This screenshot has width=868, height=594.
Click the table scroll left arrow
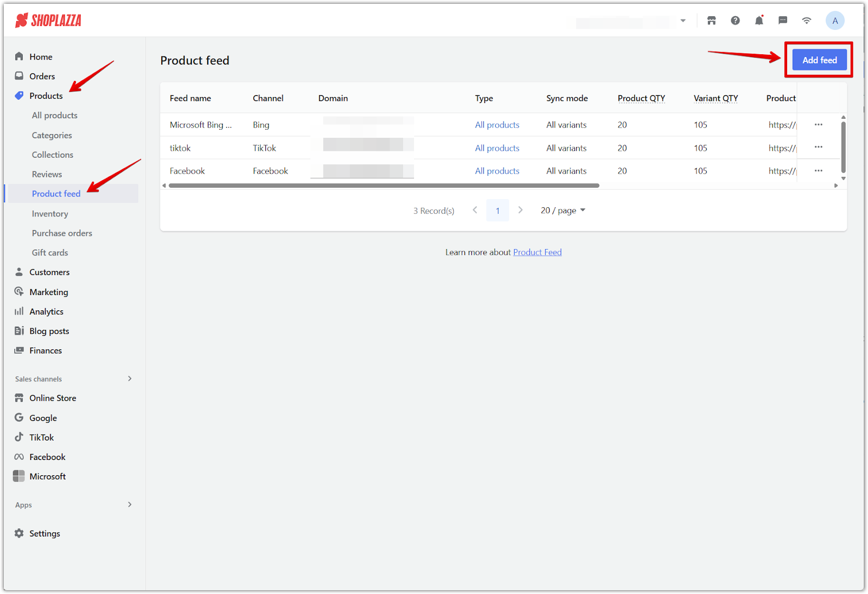click(164, 186)
